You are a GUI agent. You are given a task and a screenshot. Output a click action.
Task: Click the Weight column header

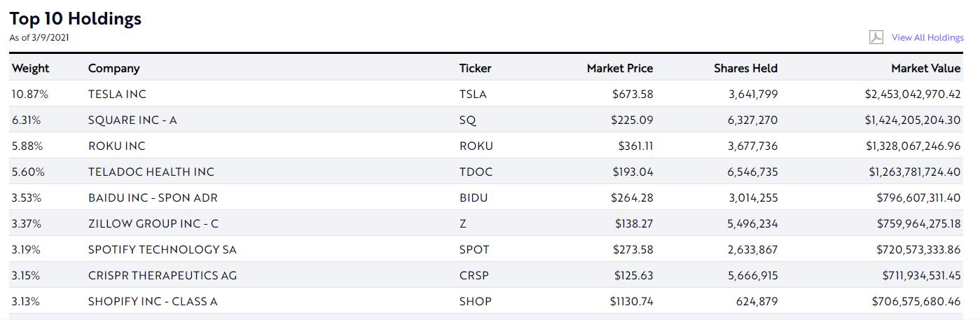[x=31, y=68]
